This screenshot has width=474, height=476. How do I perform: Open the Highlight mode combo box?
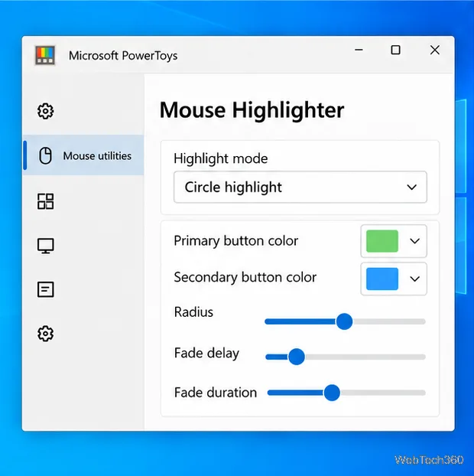pyautogui.click(x=300, y=187)
